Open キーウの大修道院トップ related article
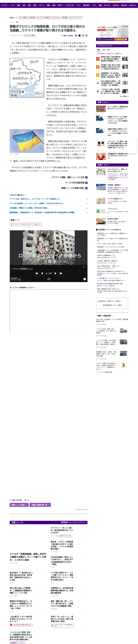The image size is (138, 644). coord(49,204)
